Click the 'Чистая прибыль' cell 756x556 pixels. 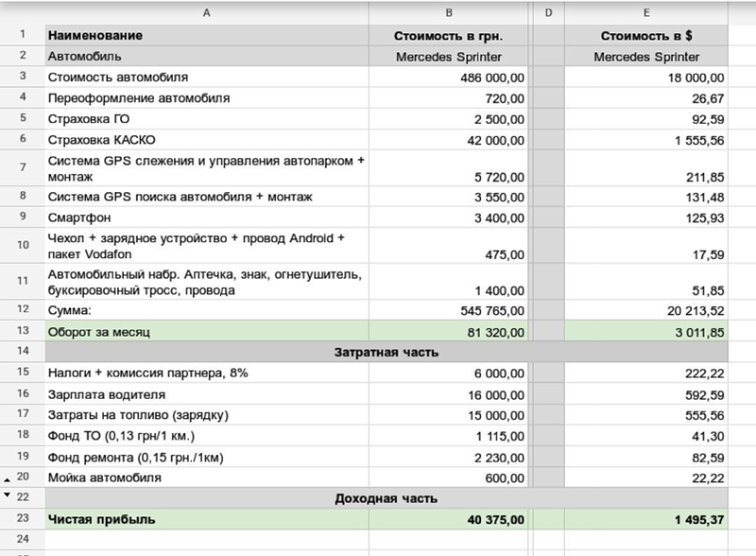click(x=207, y=519)
